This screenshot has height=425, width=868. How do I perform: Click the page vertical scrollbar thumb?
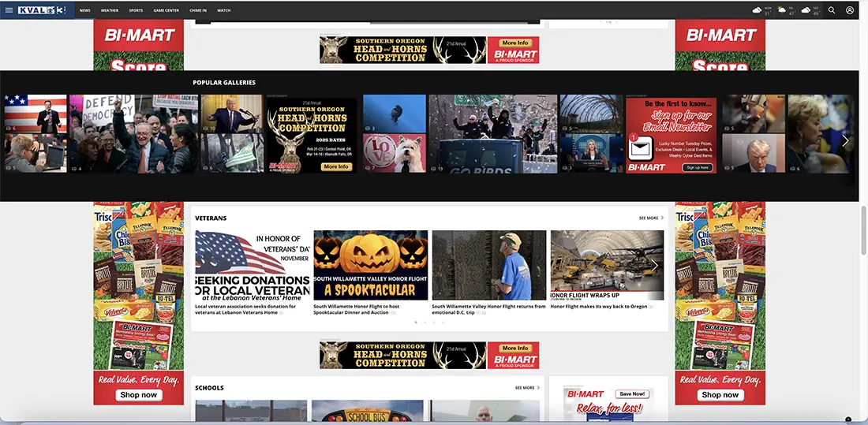pos(863,229)
